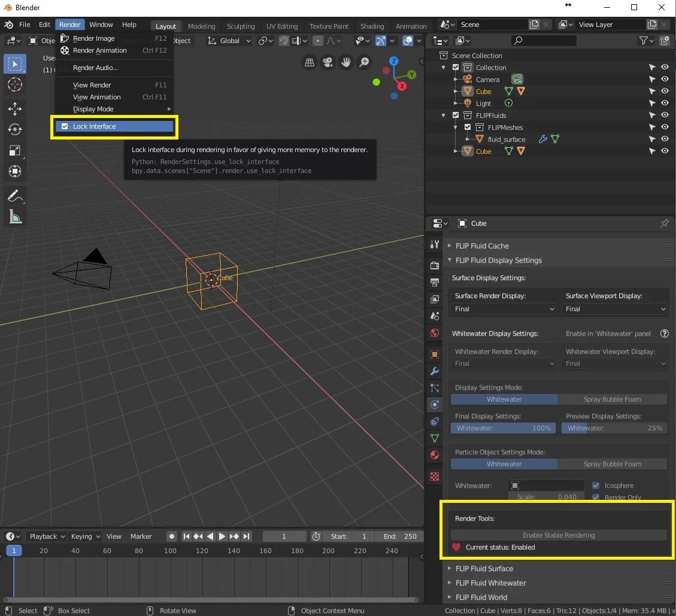Open the Object properties tab
The image size is (676, 616).
point(435,354)
